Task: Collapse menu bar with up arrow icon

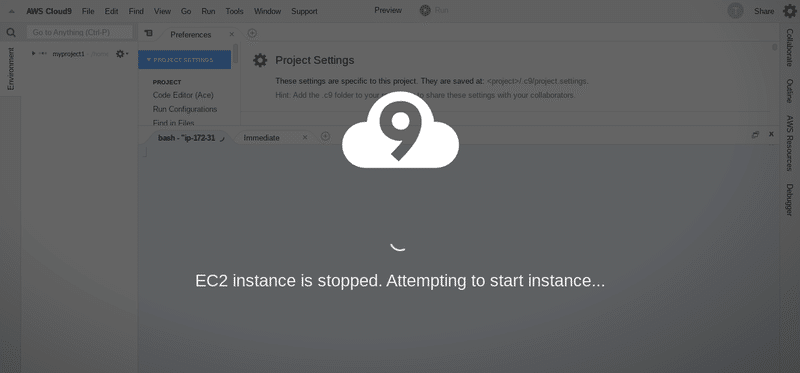Action: (x=12, y=11)
